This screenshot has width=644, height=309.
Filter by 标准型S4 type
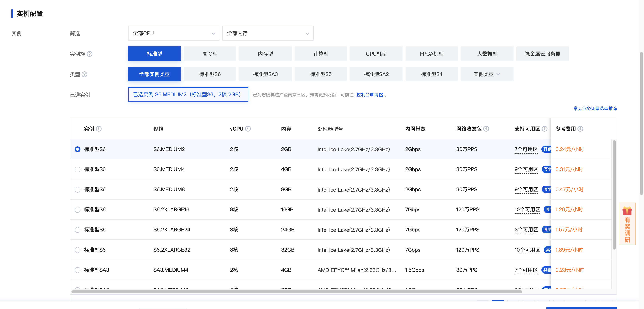[431, 74]
